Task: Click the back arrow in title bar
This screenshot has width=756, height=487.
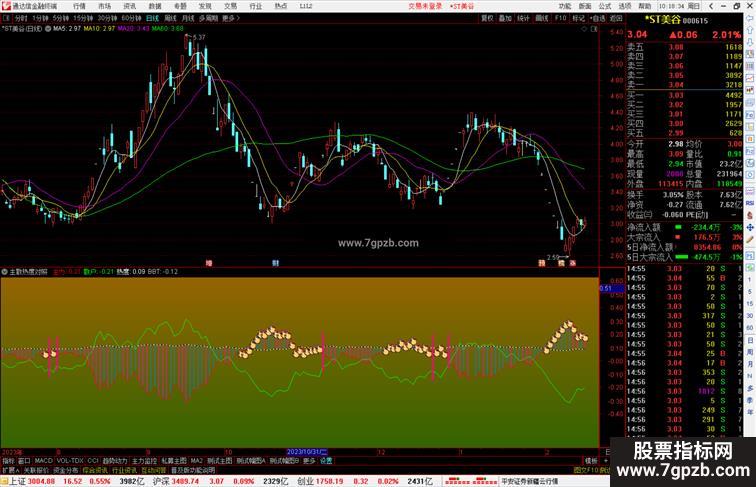Action: (x=711, y=6)
